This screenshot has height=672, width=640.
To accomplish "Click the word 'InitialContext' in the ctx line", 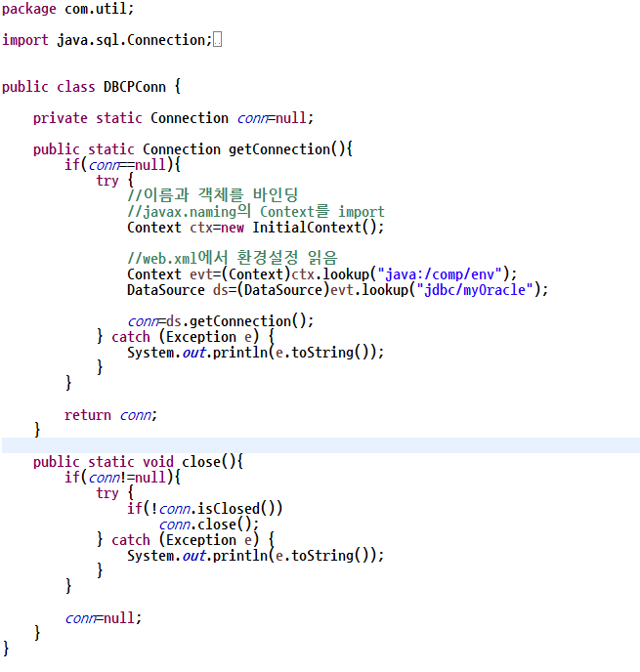I will [x=307, y=228].
